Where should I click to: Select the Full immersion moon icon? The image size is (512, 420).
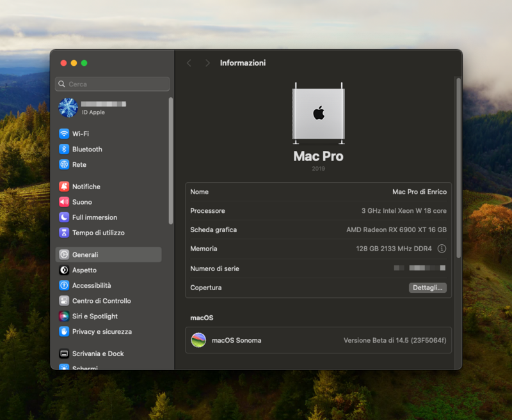coord(64,217)
